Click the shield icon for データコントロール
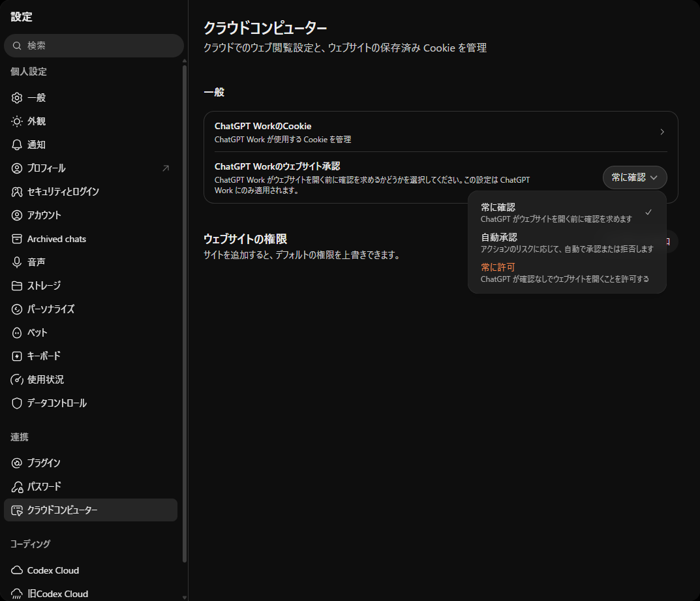 (x=17, y=403)
